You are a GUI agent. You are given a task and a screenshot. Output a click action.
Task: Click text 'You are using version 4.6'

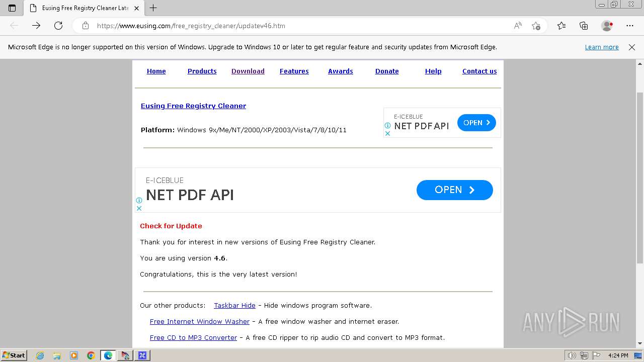[x=183, y=258]
